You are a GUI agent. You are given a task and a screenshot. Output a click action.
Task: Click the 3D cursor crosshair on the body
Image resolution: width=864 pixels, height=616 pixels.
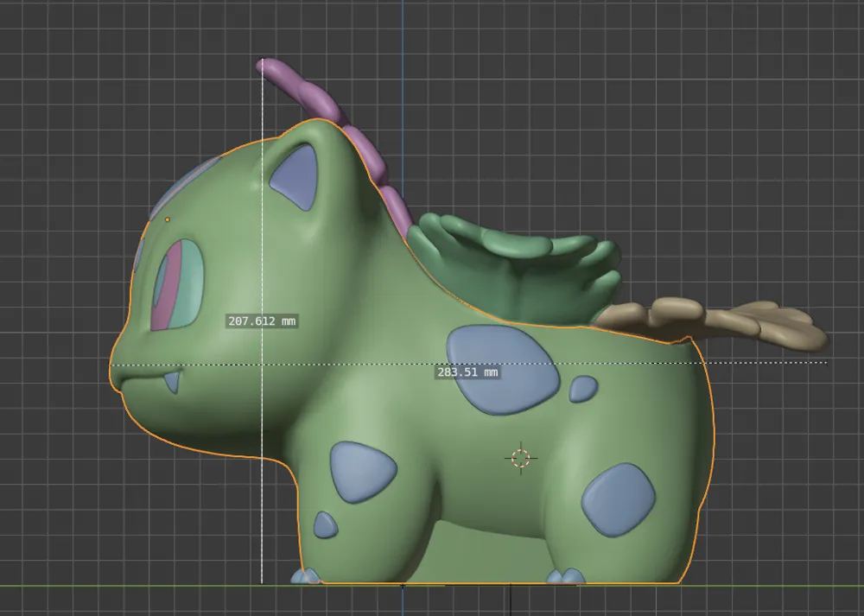click(x=521, y=458)
